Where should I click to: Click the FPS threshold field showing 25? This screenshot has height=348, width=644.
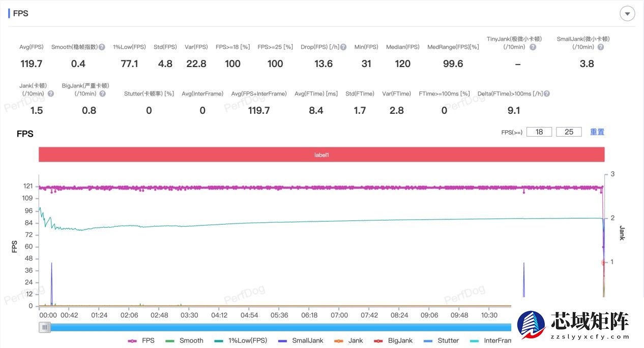click(569, 132)
